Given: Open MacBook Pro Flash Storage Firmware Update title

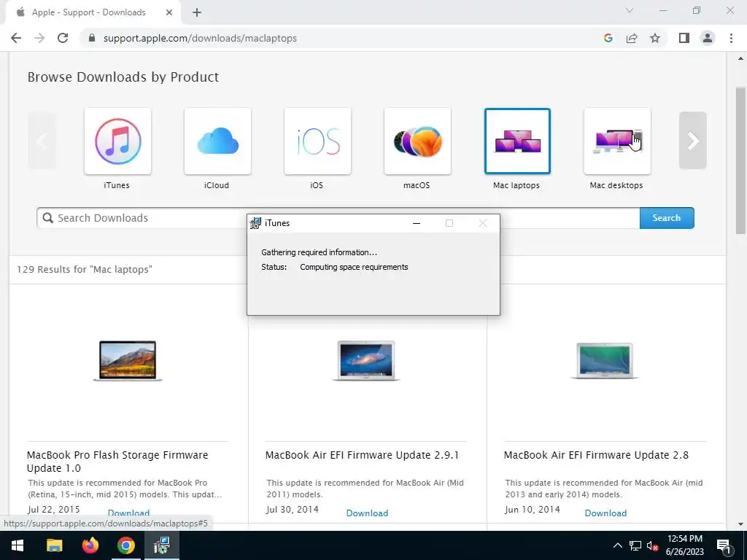Looking at the screenshot, I should pyautogui.click(x=117, y=462).
